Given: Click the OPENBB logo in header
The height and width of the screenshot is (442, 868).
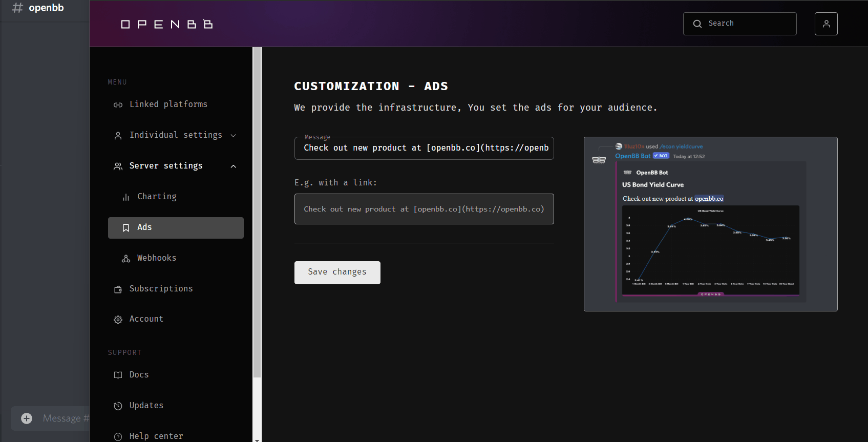Looking at the screenshot, I should 166,24.
